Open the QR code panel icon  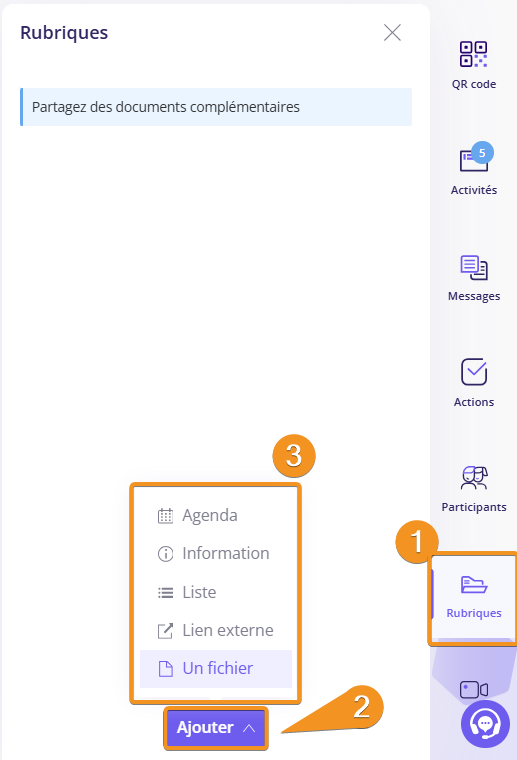tap(473, 54)
